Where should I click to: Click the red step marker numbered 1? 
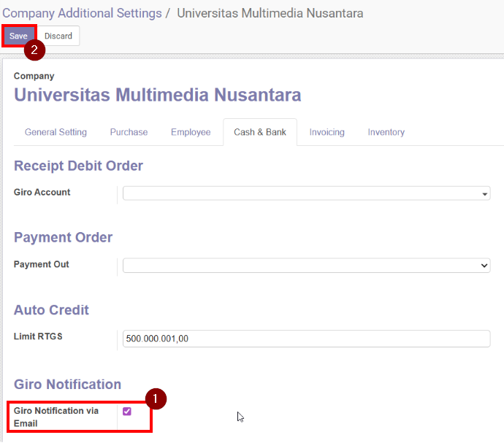click(x=156, y=398)
